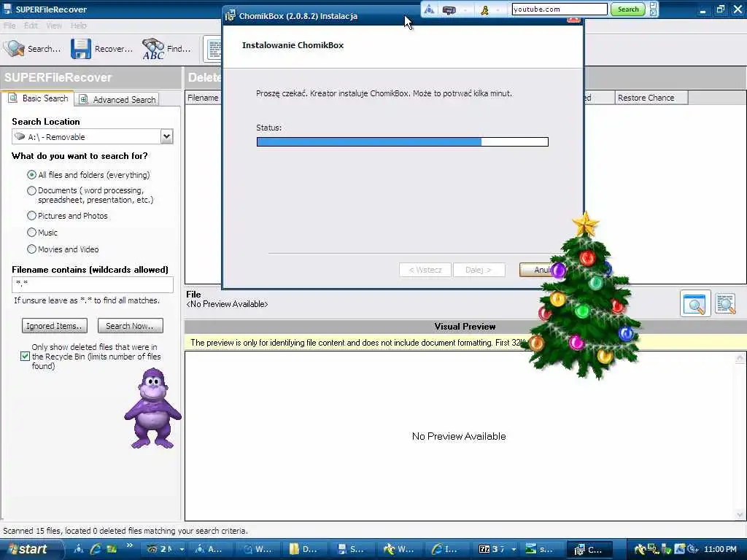Select Pictures and Photos radio button
The width and height of the screenshot is (747, 560).
click(x=31, y=216)
